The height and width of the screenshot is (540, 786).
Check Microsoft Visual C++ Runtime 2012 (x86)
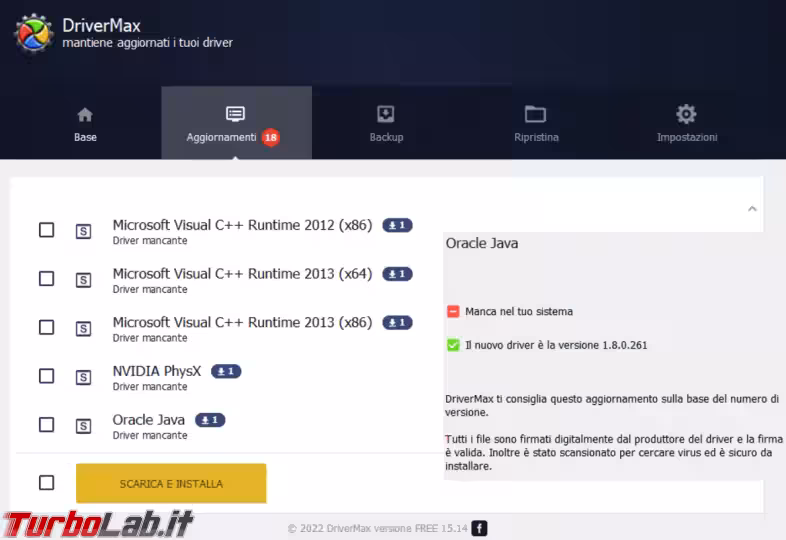[47, 230]
